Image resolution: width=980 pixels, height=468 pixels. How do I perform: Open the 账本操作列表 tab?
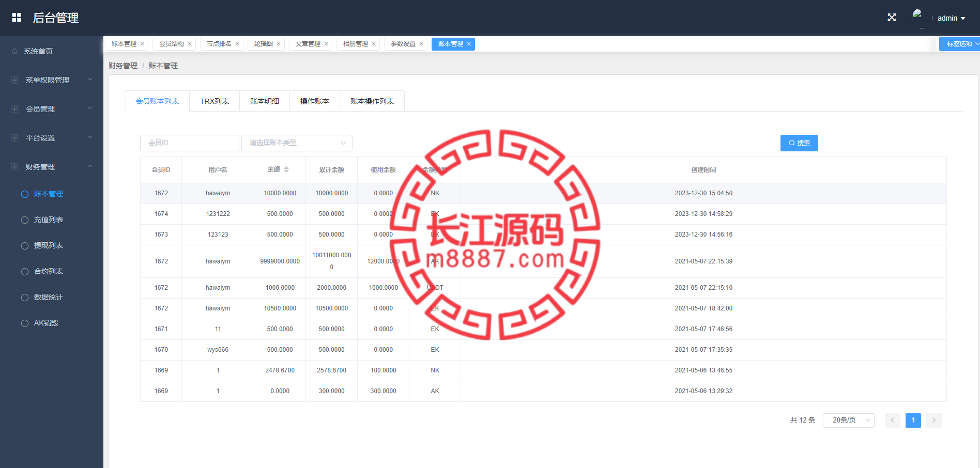(372, 101)
